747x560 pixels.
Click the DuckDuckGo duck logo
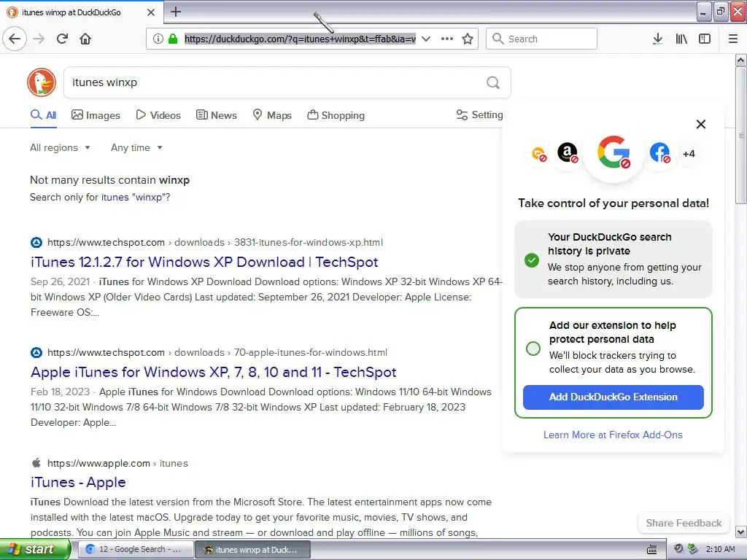click(x=42, y=82)
